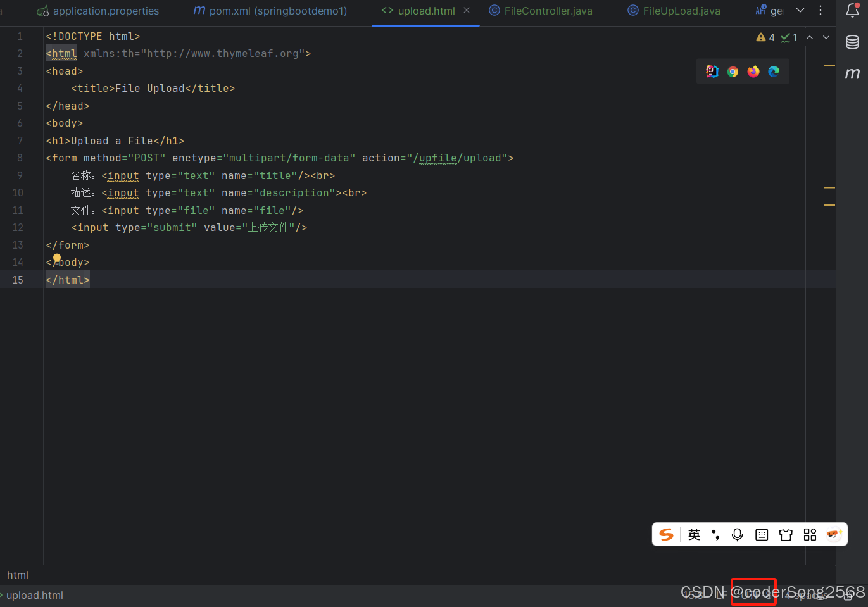The width and height of the screenshot is (868, 607).
Task: Jump to previous highlighted problem arrow
Action: [810, 37]
